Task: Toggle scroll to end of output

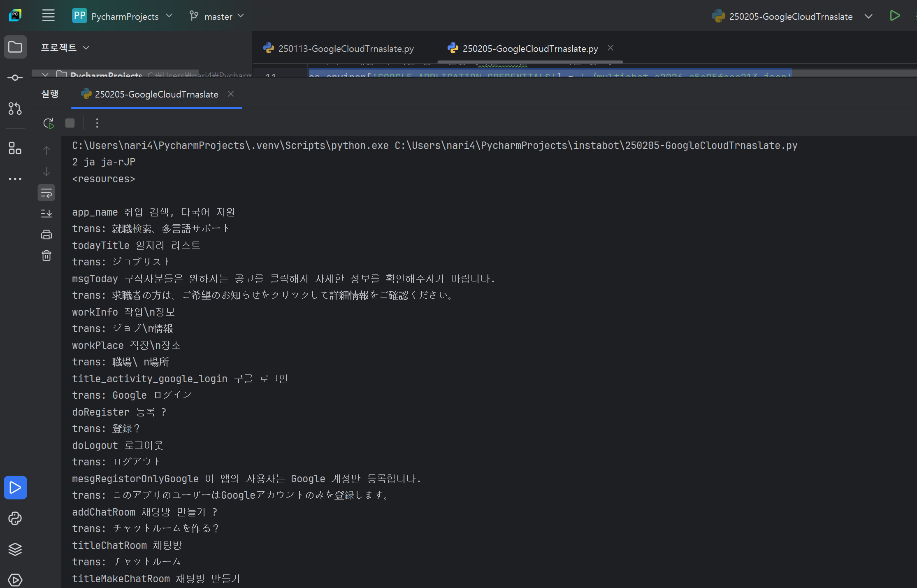Action: coord(46,213)
